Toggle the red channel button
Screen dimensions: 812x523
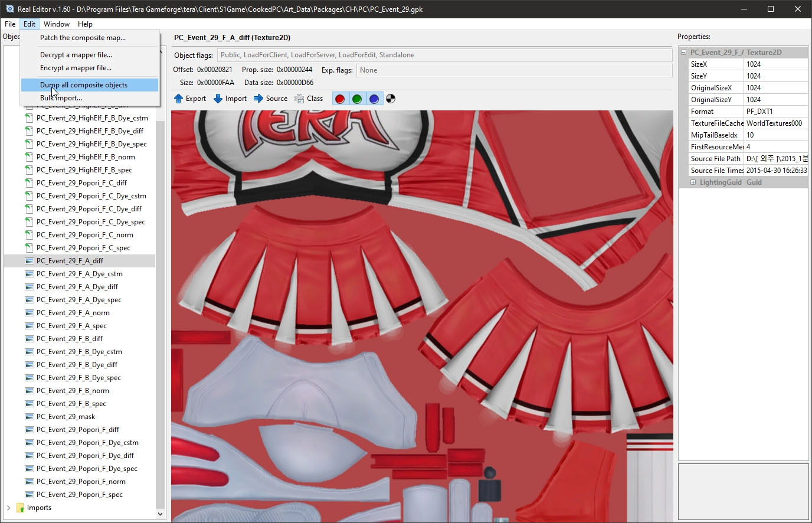point(340,99)
